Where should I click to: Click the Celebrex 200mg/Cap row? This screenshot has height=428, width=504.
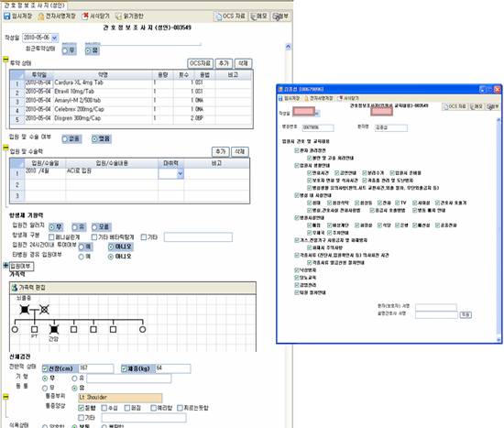point(130,110)
